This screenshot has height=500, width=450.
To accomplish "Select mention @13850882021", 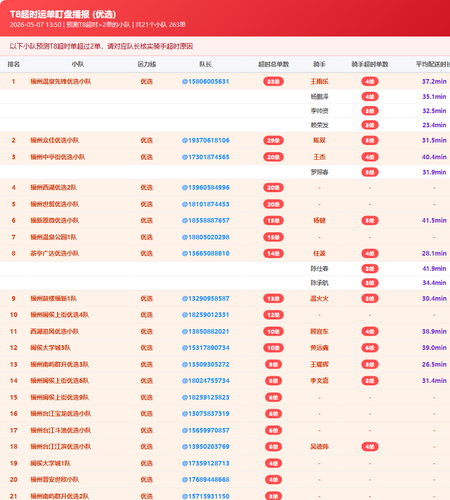I will 206,331.
